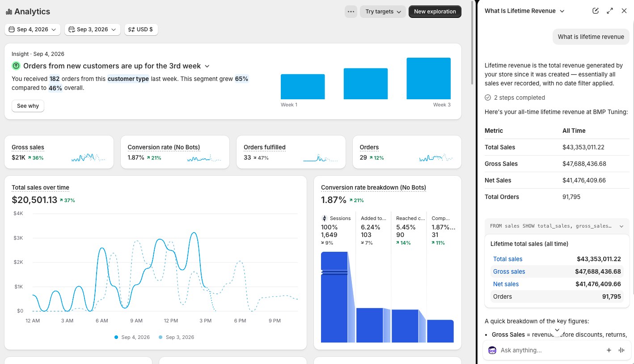Open Conversion rate breakdown (No Bots) report
This screenshot has width=634, height=364.
coord(373,188)
